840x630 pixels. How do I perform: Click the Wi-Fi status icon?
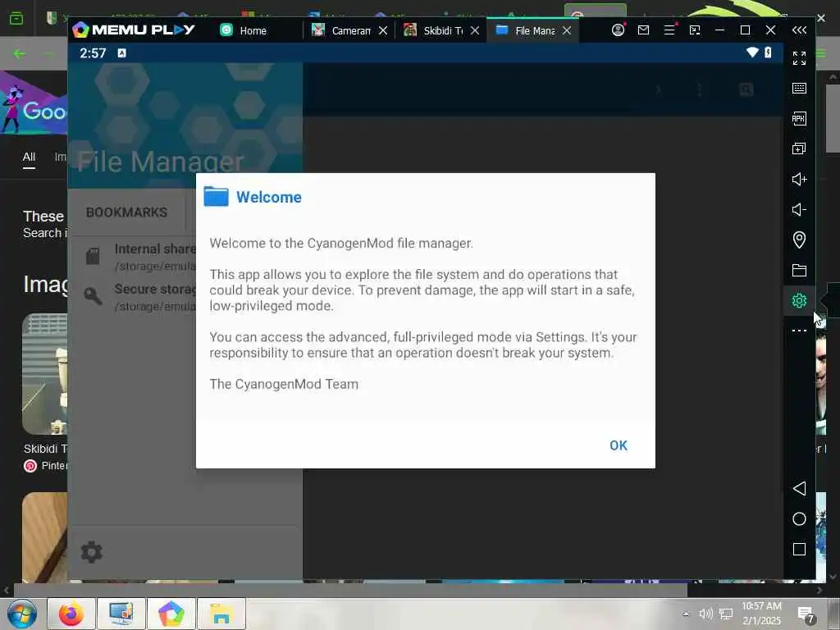(753, 52)
